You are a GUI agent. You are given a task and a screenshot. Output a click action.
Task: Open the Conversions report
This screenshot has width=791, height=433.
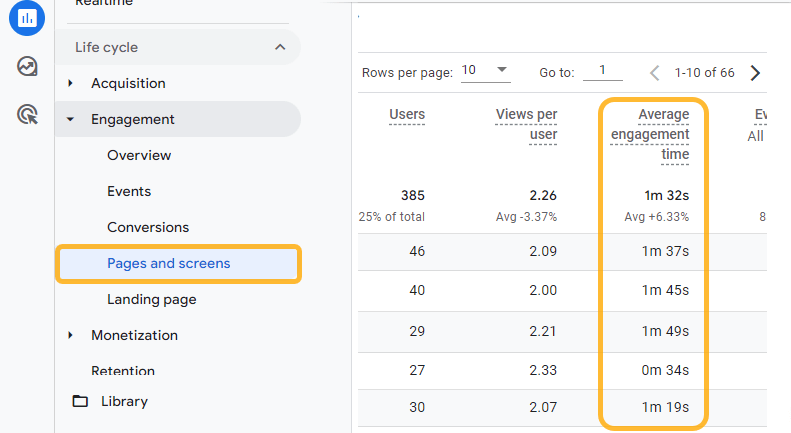click(148, 227)
